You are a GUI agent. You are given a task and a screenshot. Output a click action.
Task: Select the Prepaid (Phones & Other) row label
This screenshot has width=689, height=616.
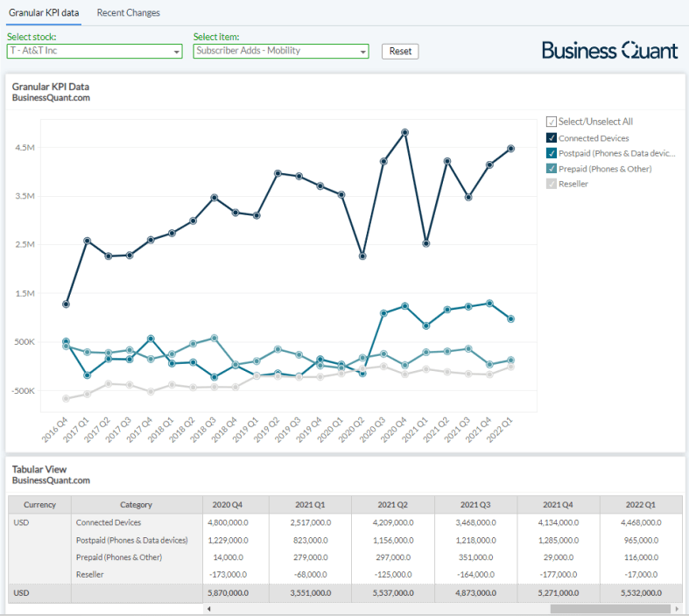click(x=119, y=557)
